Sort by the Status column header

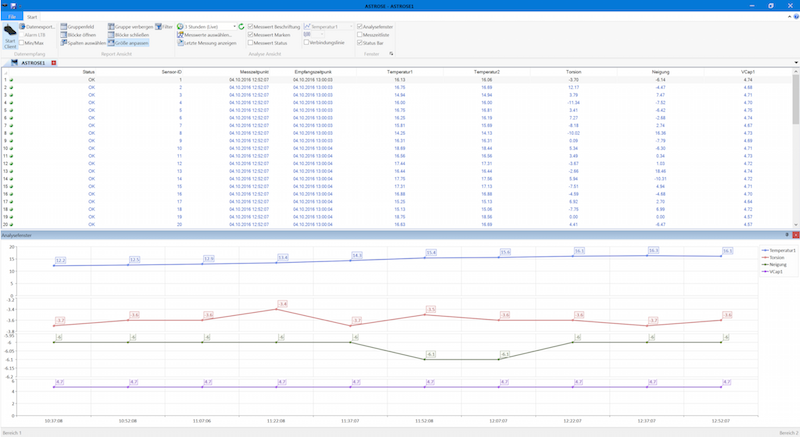89,72
